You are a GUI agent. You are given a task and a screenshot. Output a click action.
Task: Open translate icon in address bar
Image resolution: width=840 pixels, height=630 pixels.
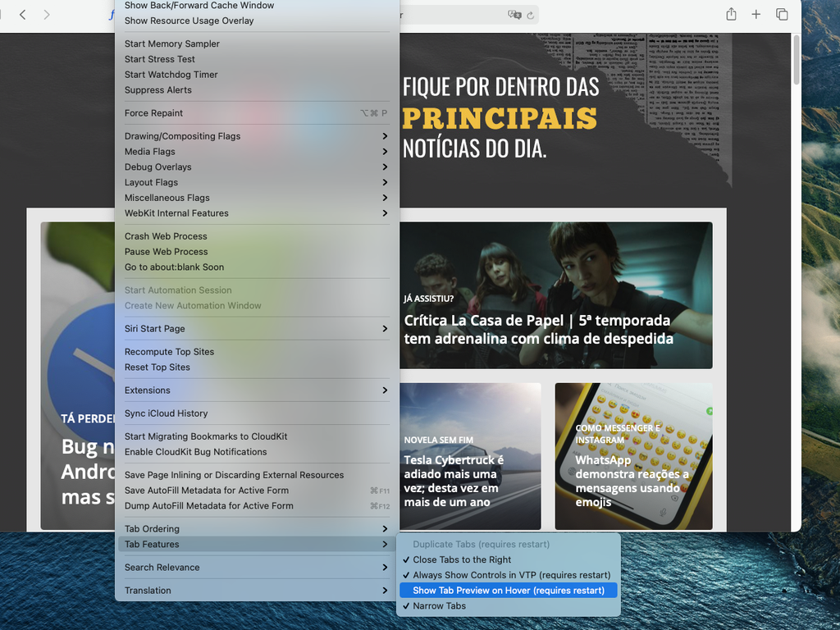pos(514,15)
